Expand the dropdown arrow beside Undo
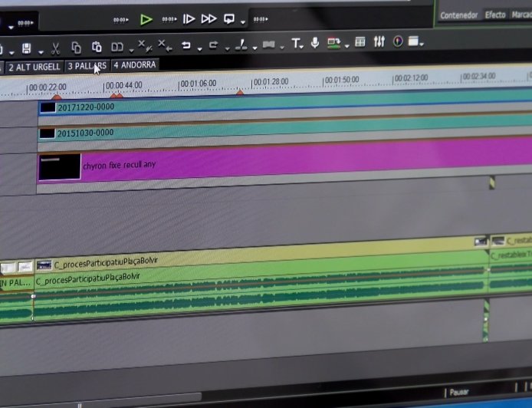Image resolution: width=532 pixels, height=408 pixels. click(199, 49)
